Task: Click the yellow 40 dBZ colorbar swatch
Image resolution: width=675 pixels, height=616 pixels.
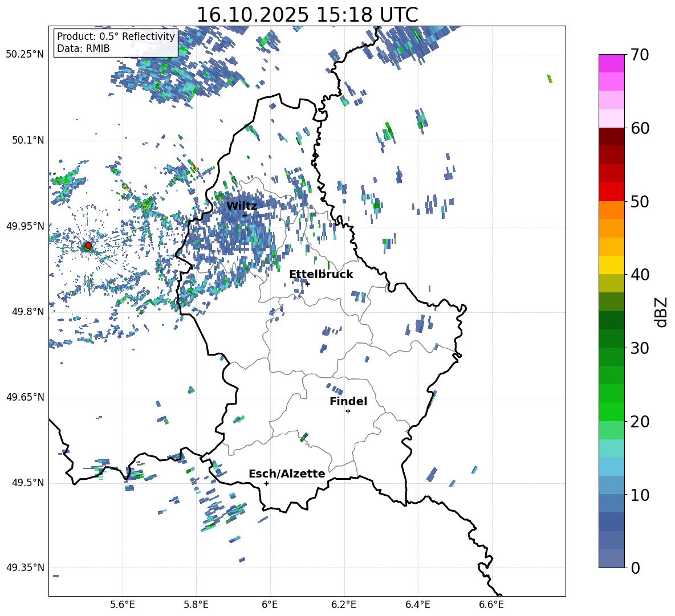Action: click(x=611, y=265)
